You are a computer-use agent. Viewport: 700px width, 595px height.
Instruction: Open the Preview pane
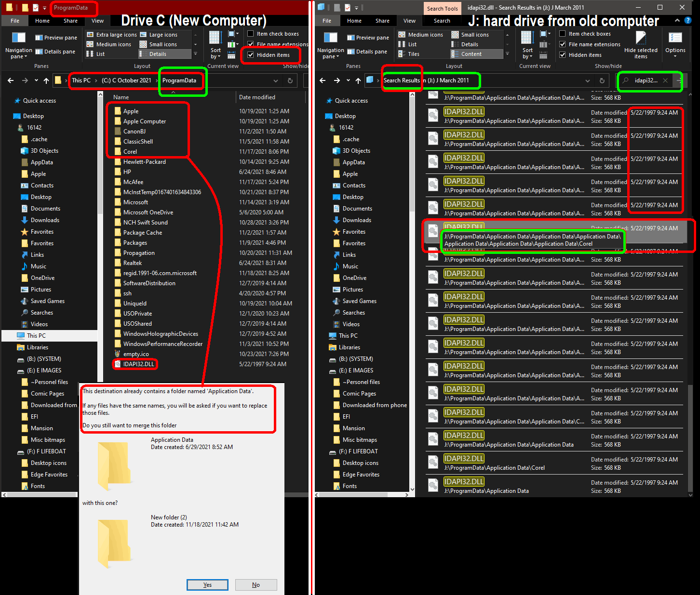pyautogui.click(x=56, y=37)
